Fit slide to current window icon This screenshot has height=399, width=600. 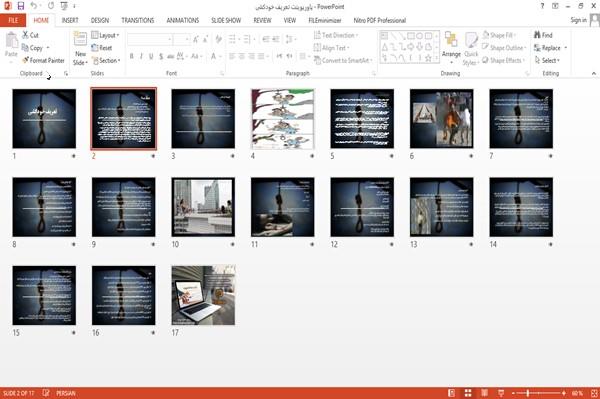[594, 393]
